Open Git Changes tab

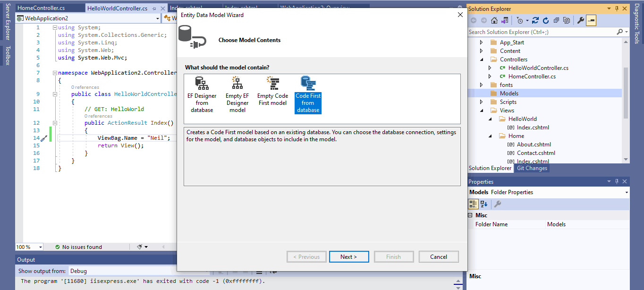coord(532,168)
